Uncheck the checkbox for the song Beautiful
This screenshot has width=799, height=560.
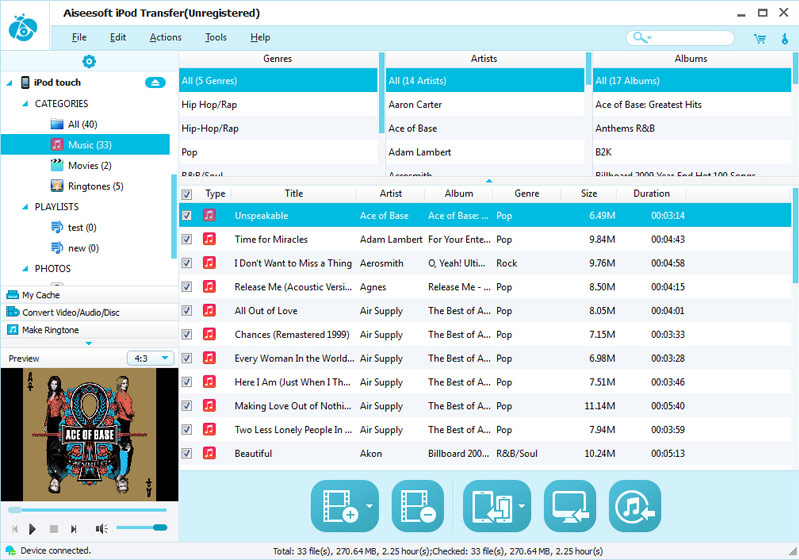(x=187, y=453)
